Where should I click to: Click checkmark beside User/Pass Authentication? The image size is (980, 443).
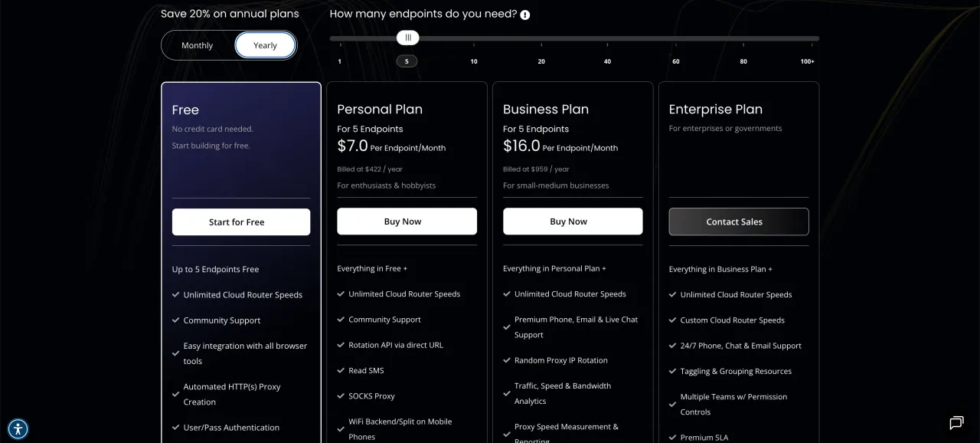click(x=175, y=428)
